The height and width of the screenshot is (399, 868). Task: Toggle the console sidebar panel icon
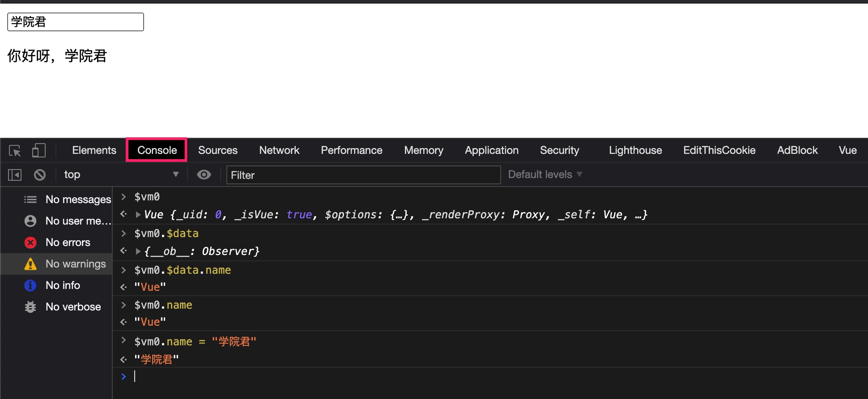coord(15,175)
